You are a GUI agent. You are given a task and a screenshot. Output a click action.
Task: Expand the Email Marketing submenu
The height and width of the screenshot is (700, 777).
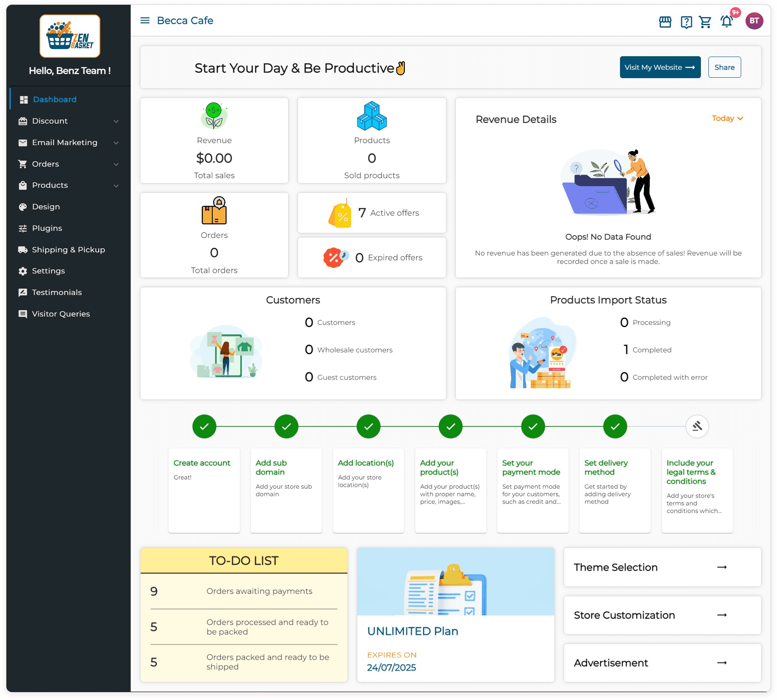click(x=116, y=143)
